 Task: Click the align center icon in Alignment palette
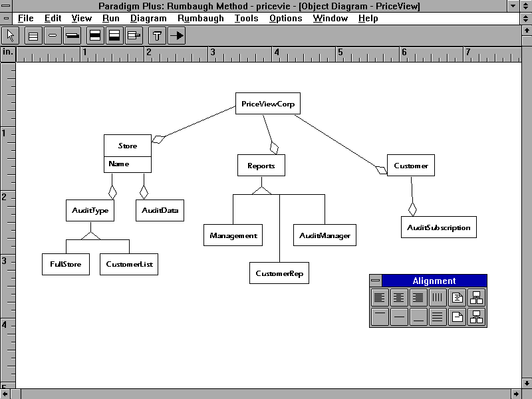tap(398, 298)
